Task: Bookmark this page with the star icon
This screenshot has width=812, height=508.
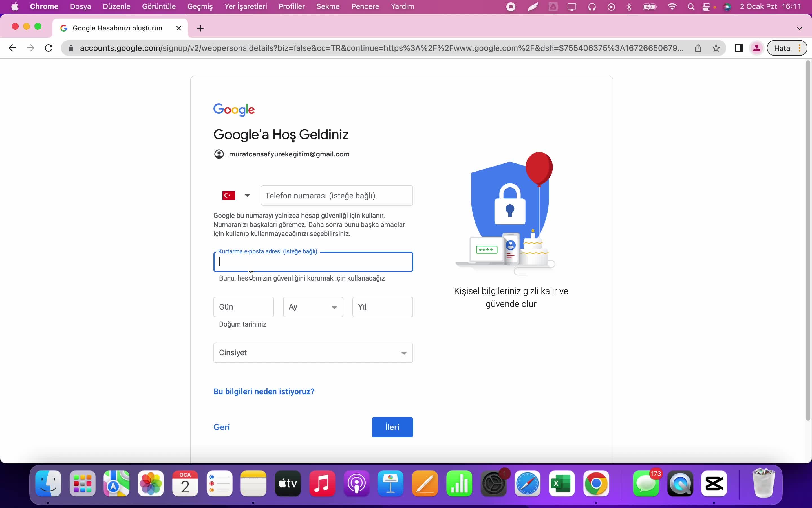Action: click(x=716, y=48)
